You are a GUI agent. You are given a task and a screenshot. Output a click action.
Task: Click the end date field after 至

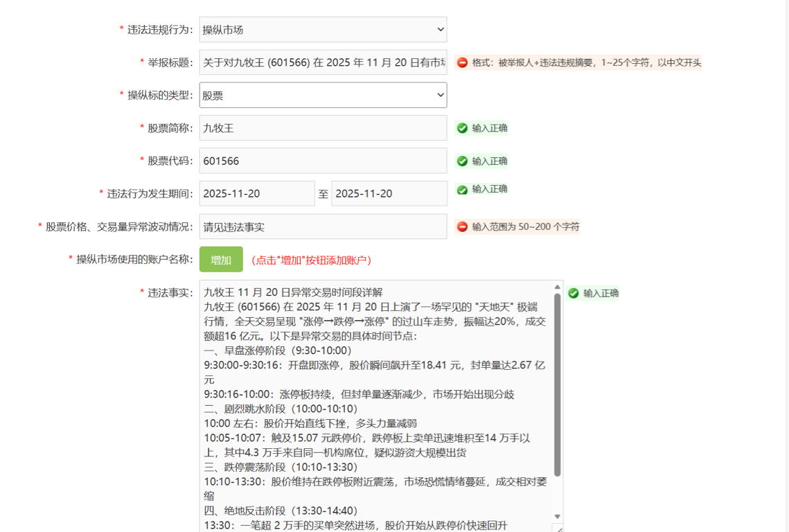(x=389, y=193)
